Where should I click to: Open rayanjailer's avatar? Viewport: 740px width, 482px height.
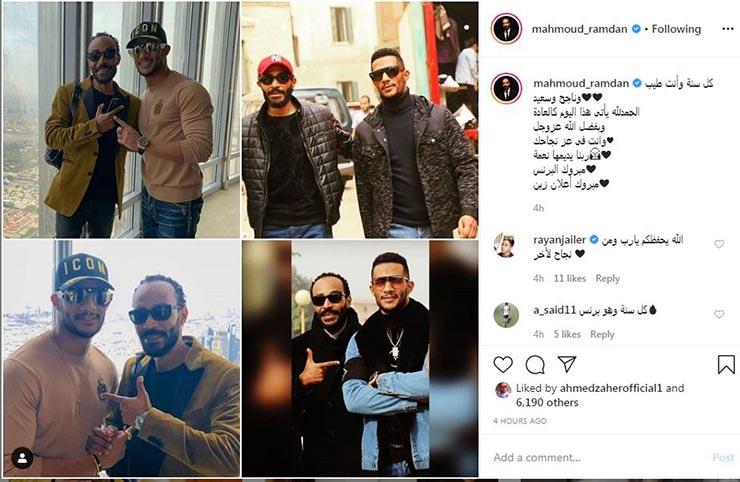pos(506,245)
